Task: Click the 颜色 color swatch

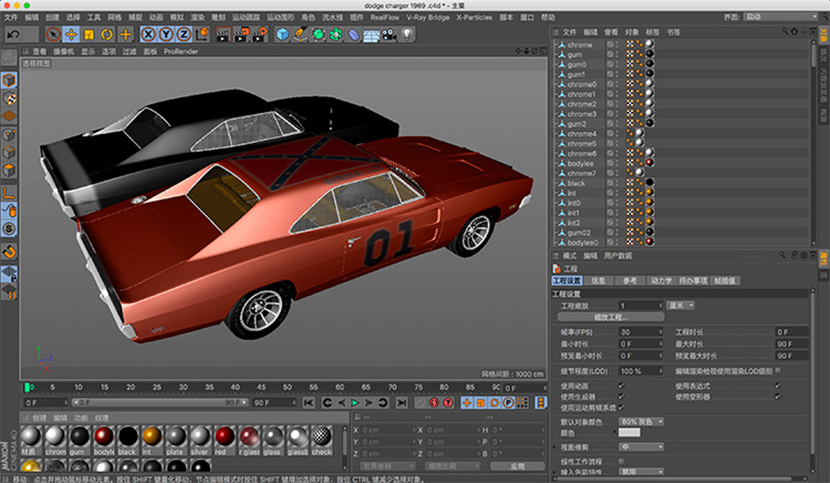Action: pos(629,433)
